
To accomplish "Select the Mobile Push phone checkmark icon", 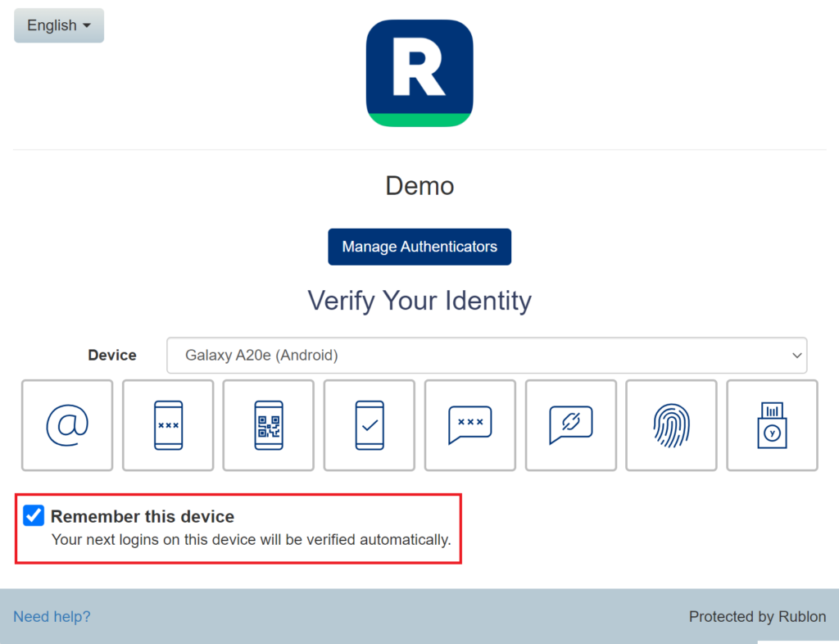I will [x=370, y=425].
